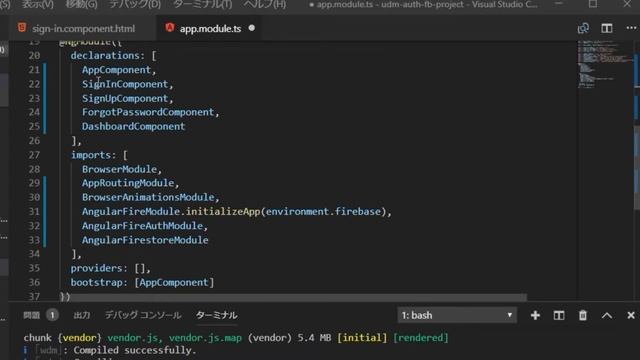Click ForgotPasswordComponent in the code
Image resolution: width=640 pixels, height=360 pixels.
[x=148, y=112]
